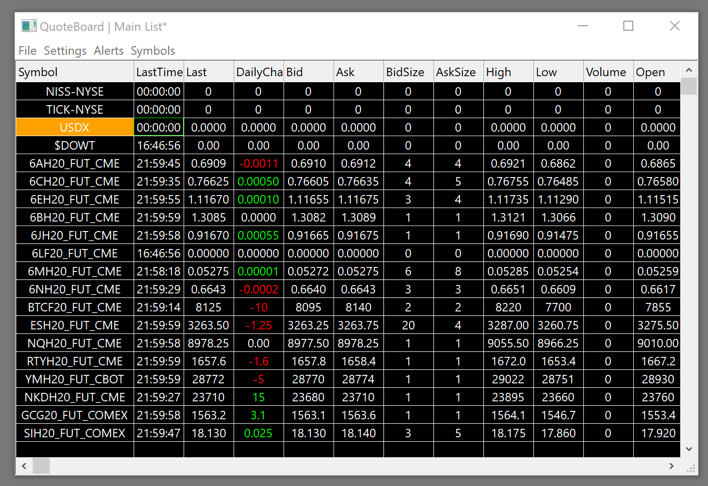This screenshot has width=708, height=486.
Task: Click the Open value 9010.00
Action: click(x=657, y=343)
